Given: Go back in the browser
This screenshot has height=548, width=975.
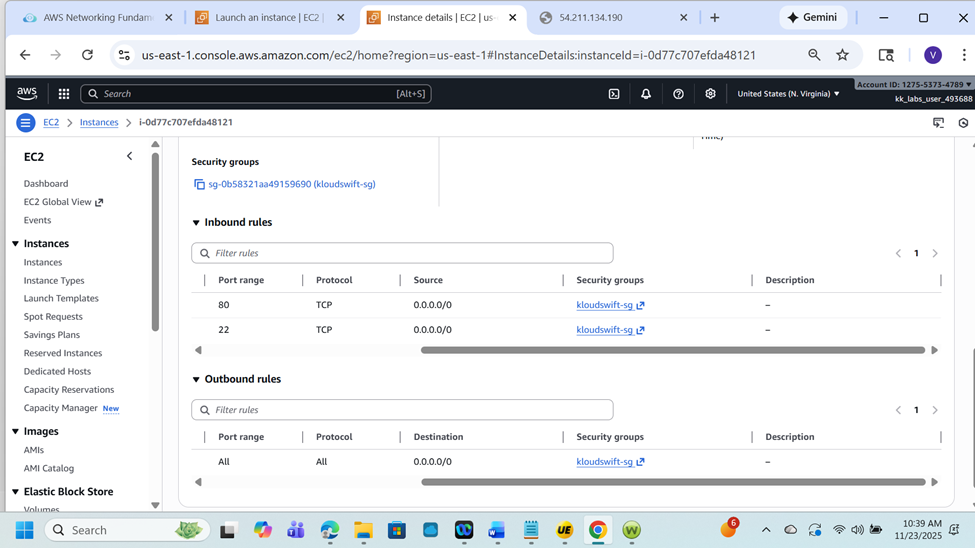Looking at the screenshot, I should [25, 55].
